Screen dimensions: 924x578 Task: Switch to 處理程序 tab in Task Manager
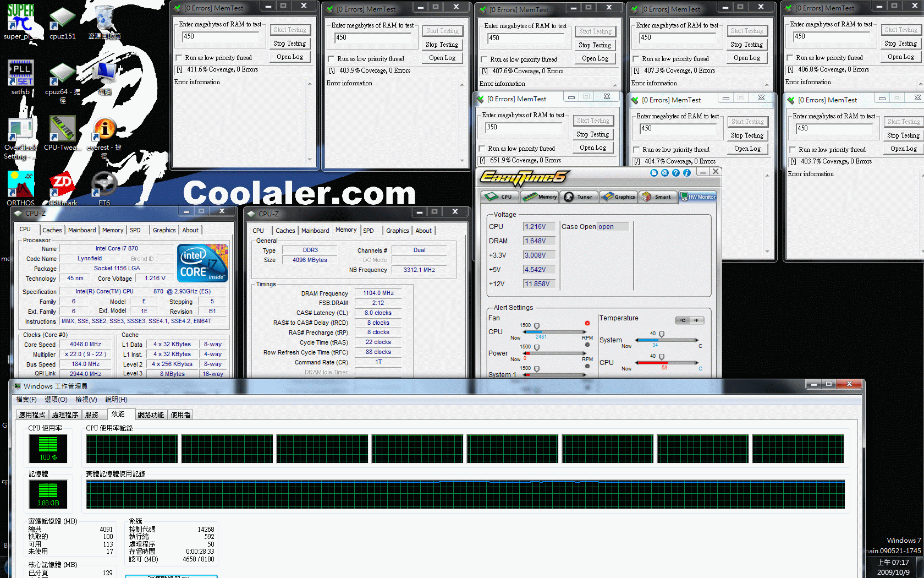[65, 415]
